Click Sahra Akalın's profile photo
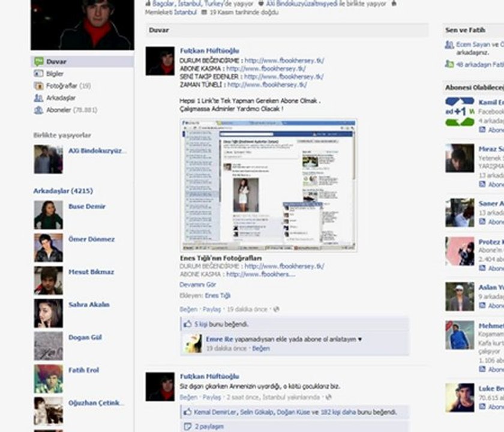The width and height of the screenshot is (504, 432). [49, 313]
